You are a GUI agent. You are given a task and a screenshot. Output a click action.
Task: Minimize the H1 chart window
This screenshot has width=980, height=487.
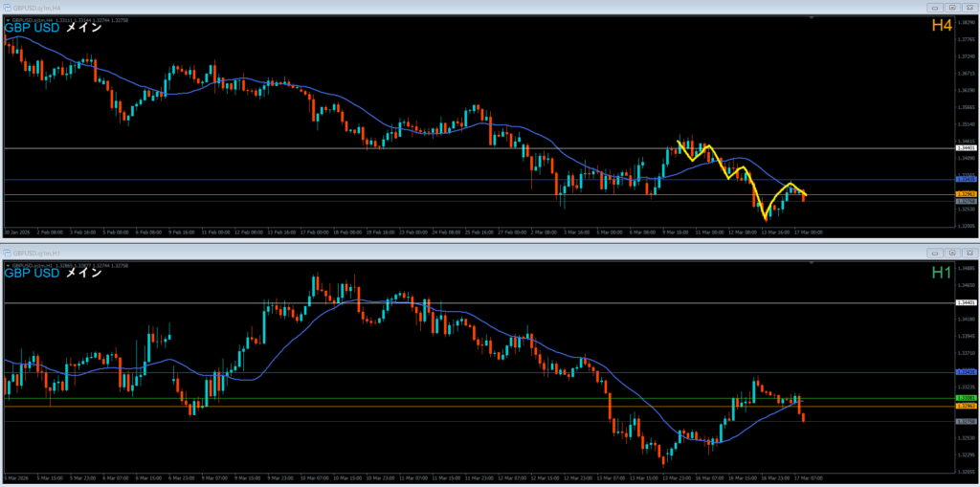pos(936,253)
